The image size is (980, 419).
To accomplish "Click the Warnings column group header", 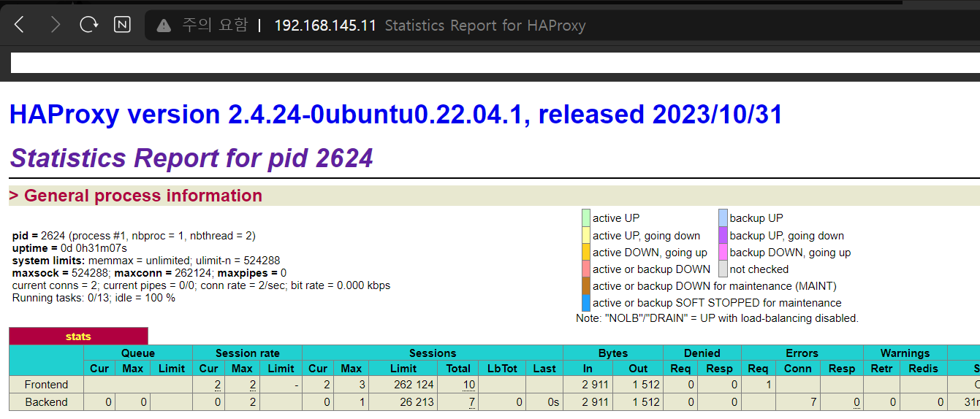I will [x=905, y=353].
